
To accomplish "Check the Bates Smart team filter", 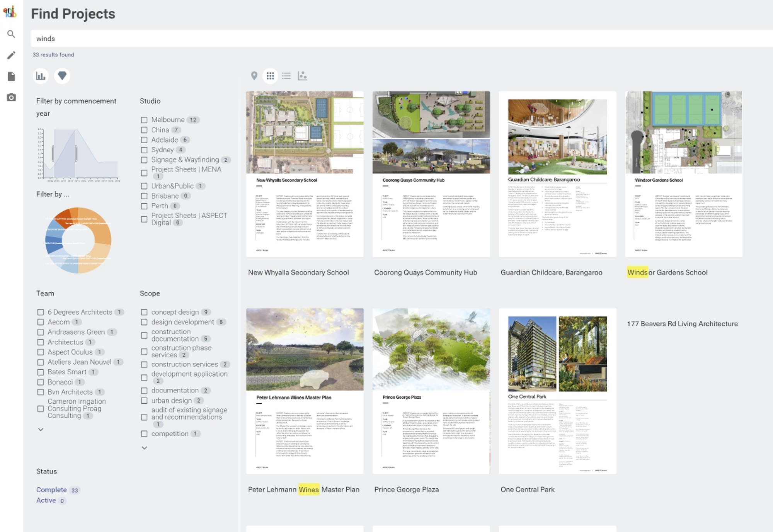I will point(41,372).
